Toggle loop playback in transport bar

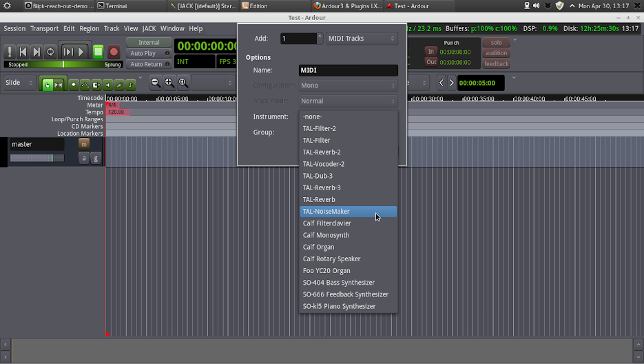50,52
